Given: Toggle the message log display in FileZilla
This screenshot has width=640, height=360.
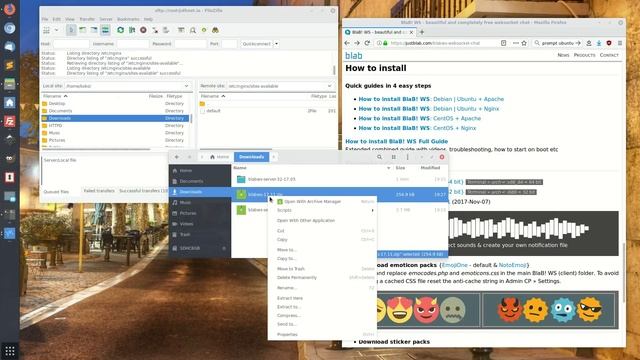Looking at the screenshot, I should (x=71, y=30).
